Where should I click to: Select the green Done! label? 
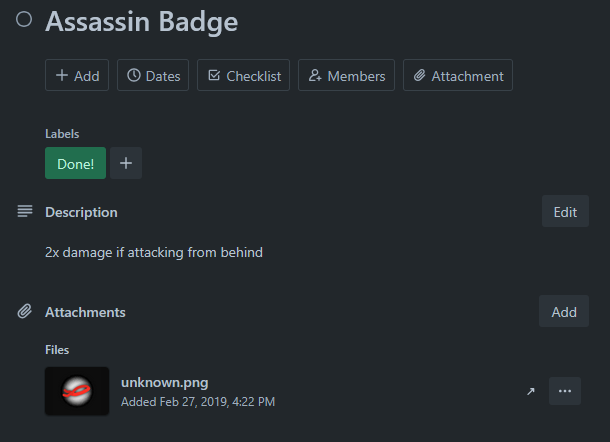[75, 164]
